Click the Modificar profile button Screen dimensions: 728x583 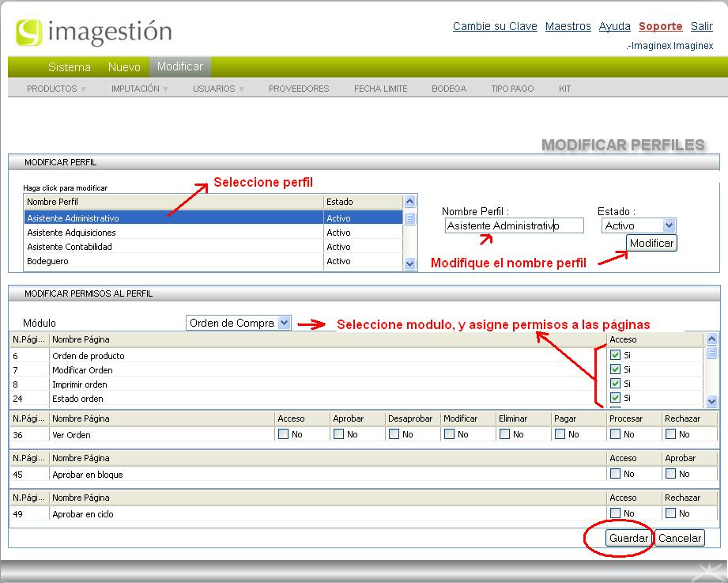[x=651, y=243]
